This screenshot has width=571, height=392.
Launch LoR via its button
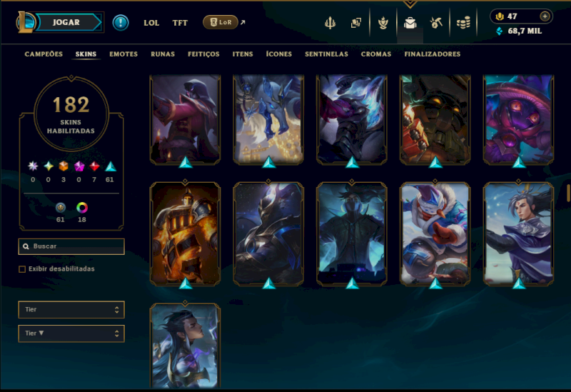(x=221, y=22)
